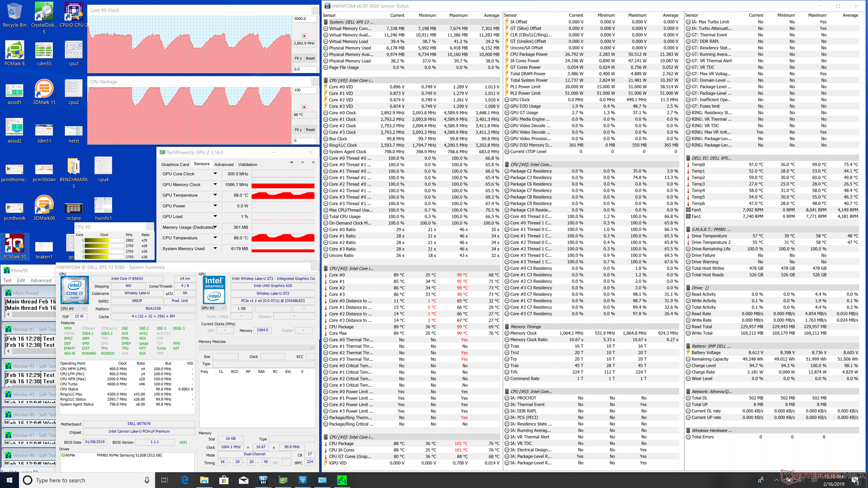Click the GPU-Z screenshot camera icon
The image size is (868, 488).
(292, 163)
